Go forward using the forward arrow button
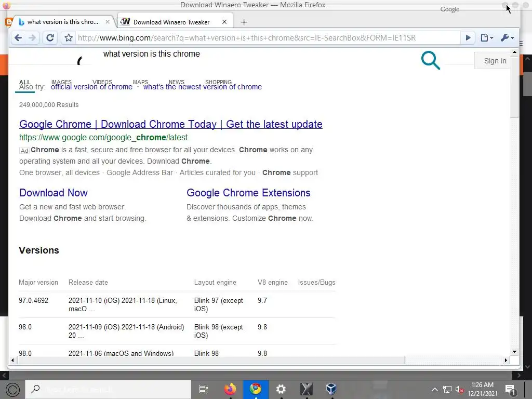532x399 pixels. coord(32,37)
